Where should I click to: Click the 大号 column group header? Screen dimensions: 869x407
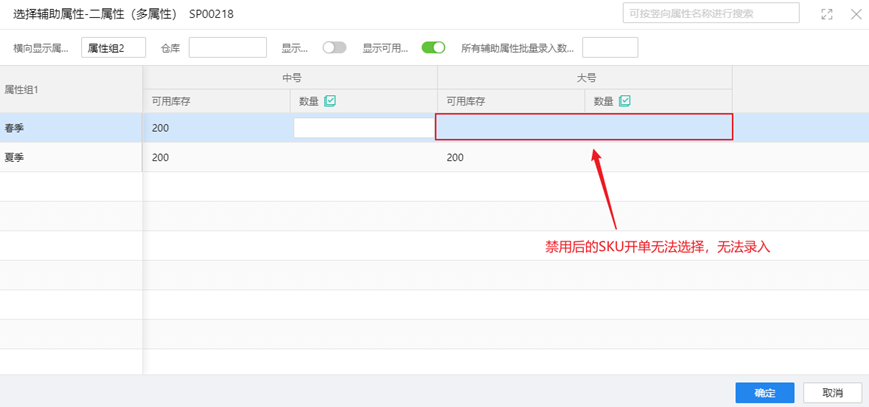pyautogui.click(x=584, y=76)
